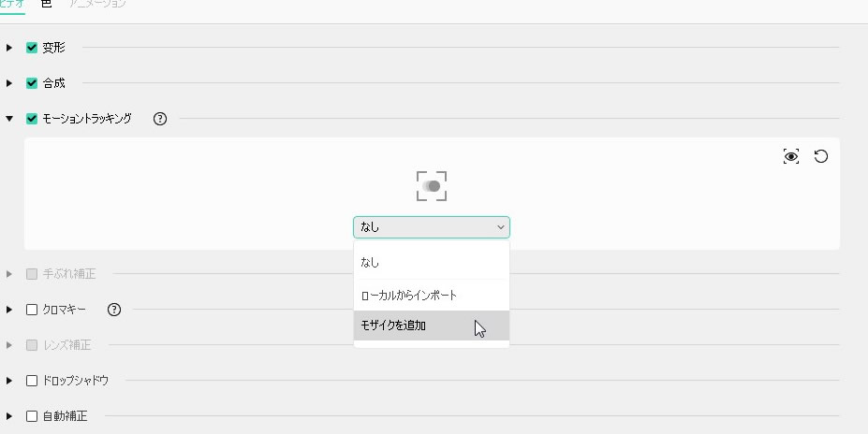Toggle the tracking preview eye icon
Image resolution: width=868 pixels, height=434 pixels.
(x=791, y=156)
